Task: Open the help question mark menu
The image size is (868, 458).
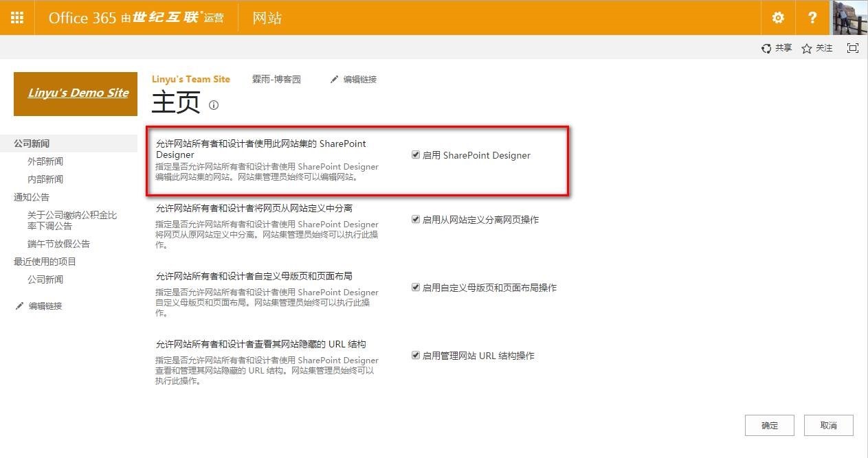Action: coord(813,18)
